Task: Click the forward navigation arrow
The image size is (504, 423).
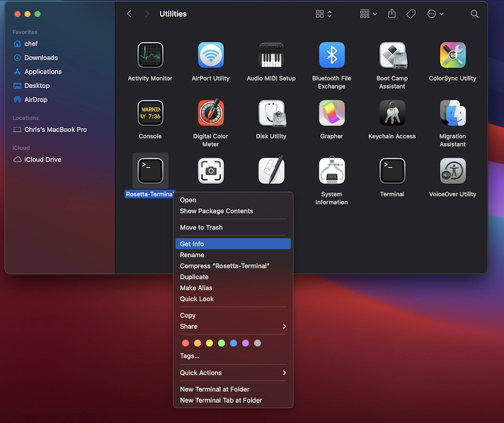Action: (x=147, y=14)
